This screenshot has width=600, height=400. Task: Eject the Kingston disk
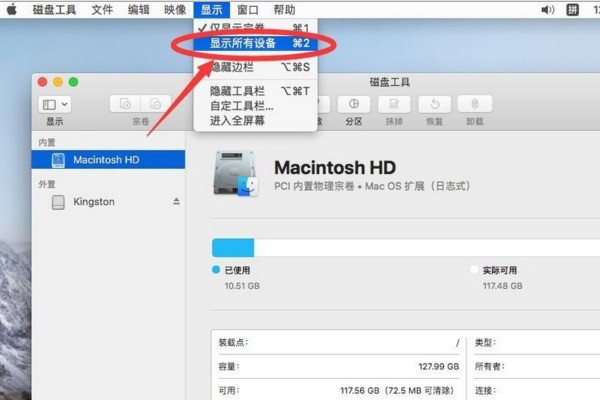(176, 201)
